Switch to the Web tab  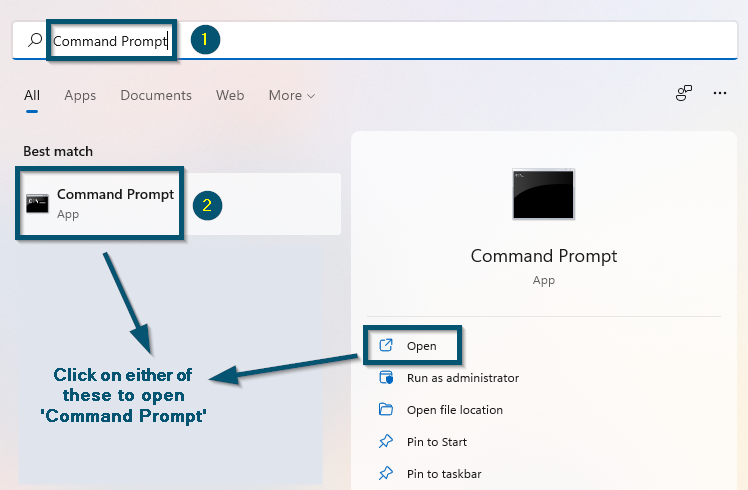click(x=230, y=95)
